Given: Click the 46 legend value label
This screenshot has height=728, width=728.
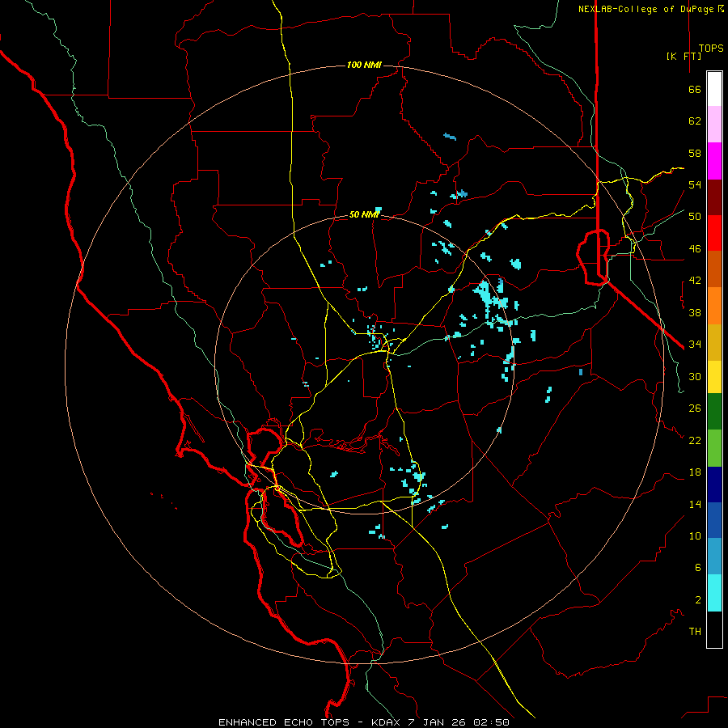Looking at the screenshot, I should pos(695,249).
